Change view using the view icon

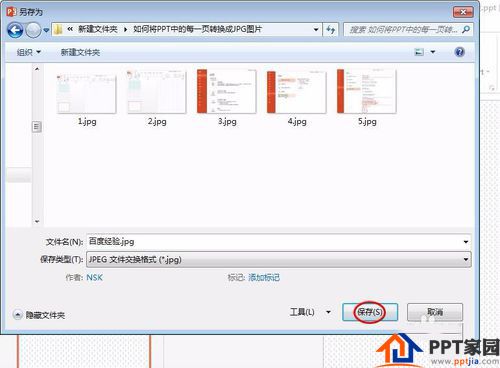419,52
